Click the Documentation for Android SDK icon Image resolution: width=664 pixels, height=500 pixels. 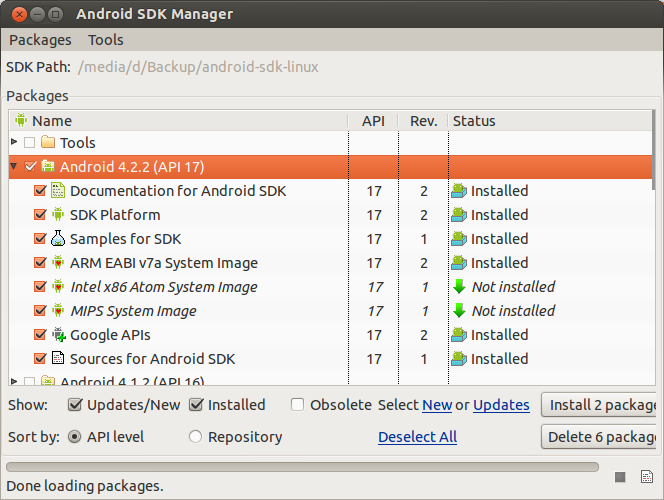coord(58,191)
